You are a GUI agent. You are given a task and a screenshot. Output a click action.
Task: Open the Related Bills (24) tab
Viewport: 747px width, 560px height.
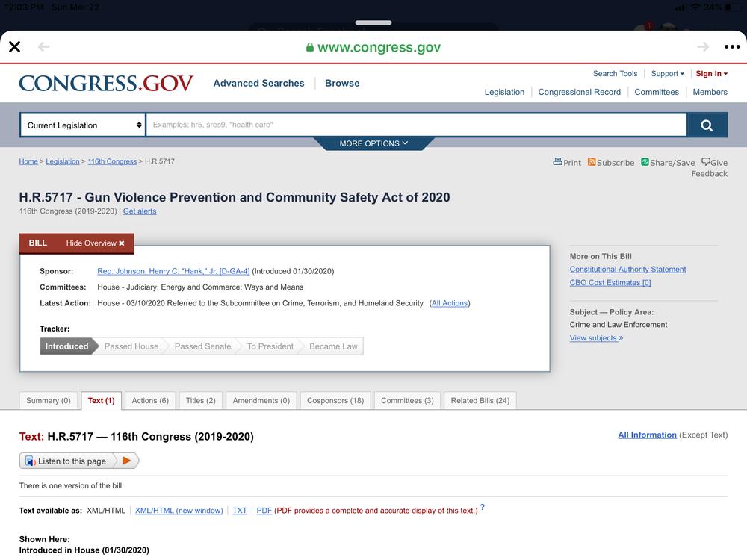(x=480, y=401)
